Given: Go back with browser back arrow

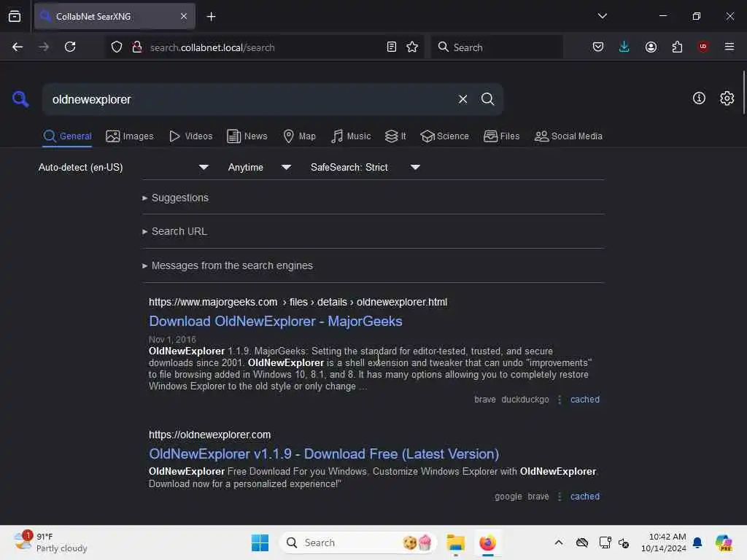Looking at the screenshot, I should pos(18,47).
